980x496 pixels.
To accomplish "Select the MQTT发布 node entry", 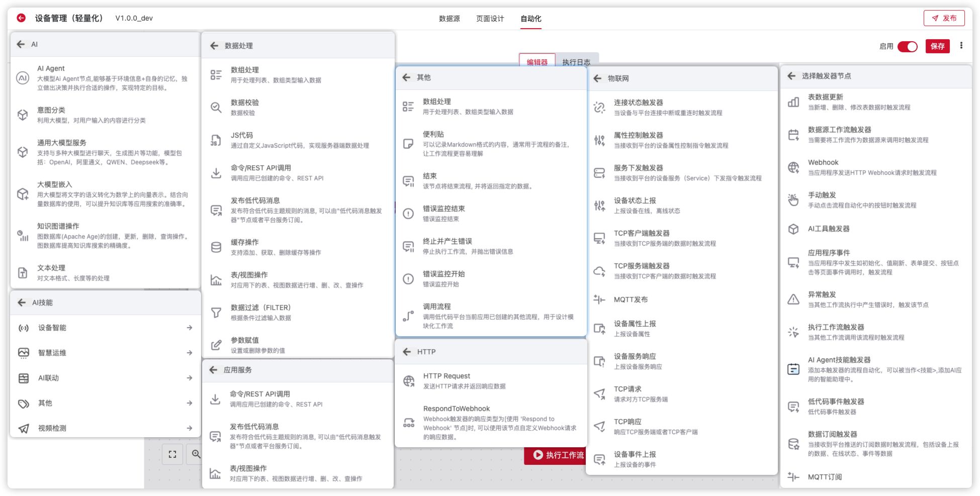I will pyautogui.click(x=631, y=300).
